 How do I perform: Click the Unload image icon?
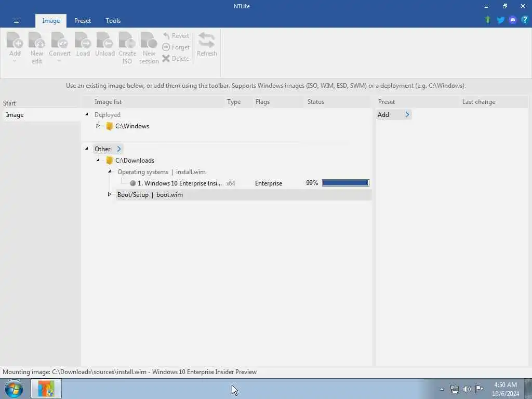tap(105, 41)
